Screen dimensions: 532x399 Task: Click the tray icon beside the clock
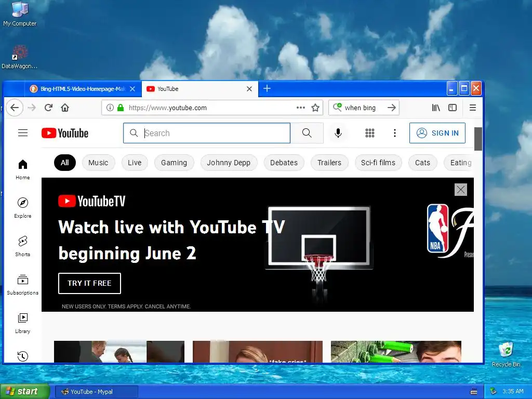pyautogui.click(x=494, y=392)
